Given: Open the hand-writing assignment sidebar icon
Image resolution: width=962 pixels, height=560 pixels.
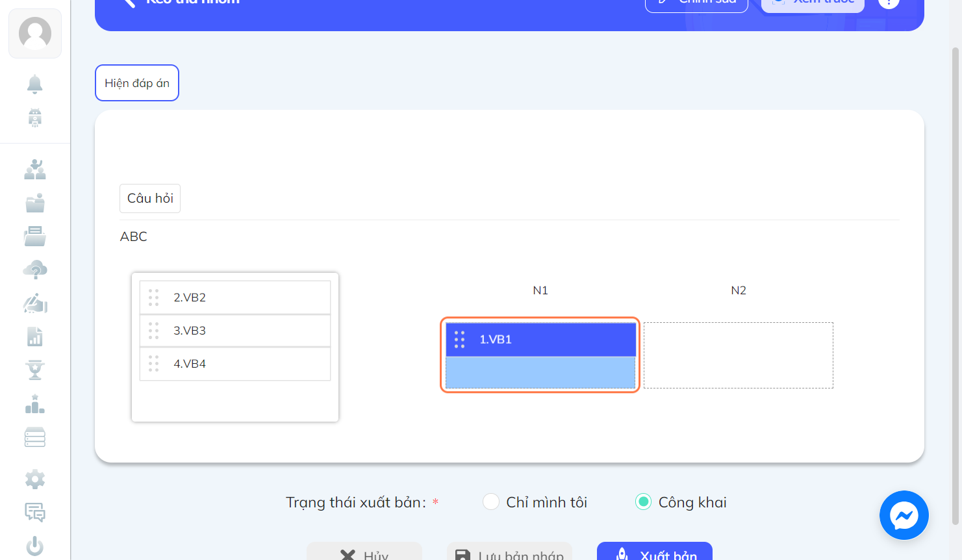Looking at the screenshot, I should click(35, 303).
